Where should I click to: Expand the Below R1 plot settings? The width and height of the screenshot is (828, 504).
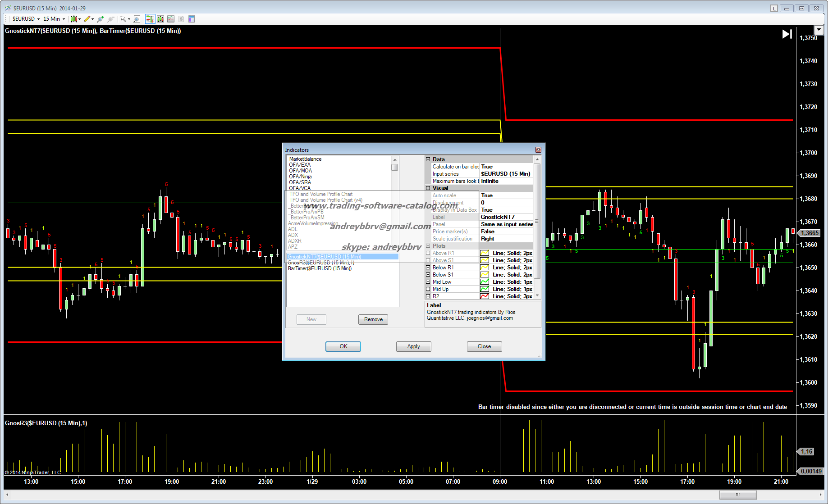coord(428,268)
